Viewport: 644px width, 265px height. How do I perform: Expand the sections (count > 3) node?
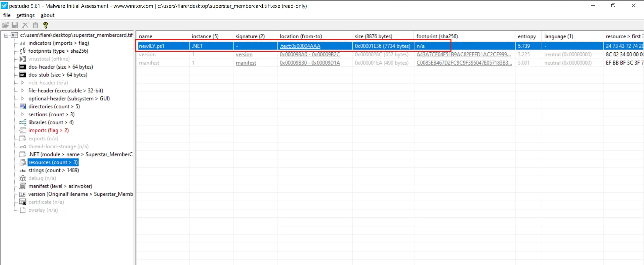point(23,114)
